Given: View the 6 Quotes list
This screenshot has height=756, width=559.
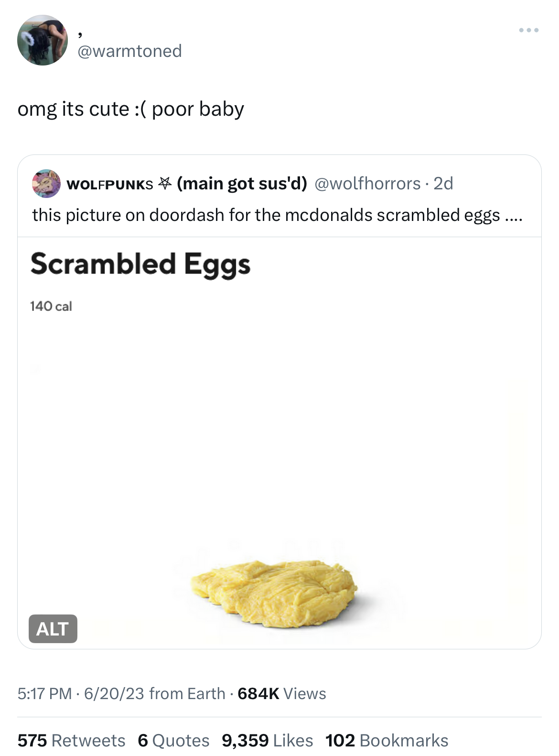Looking at the screenshot, I should (x=173, y=740).
